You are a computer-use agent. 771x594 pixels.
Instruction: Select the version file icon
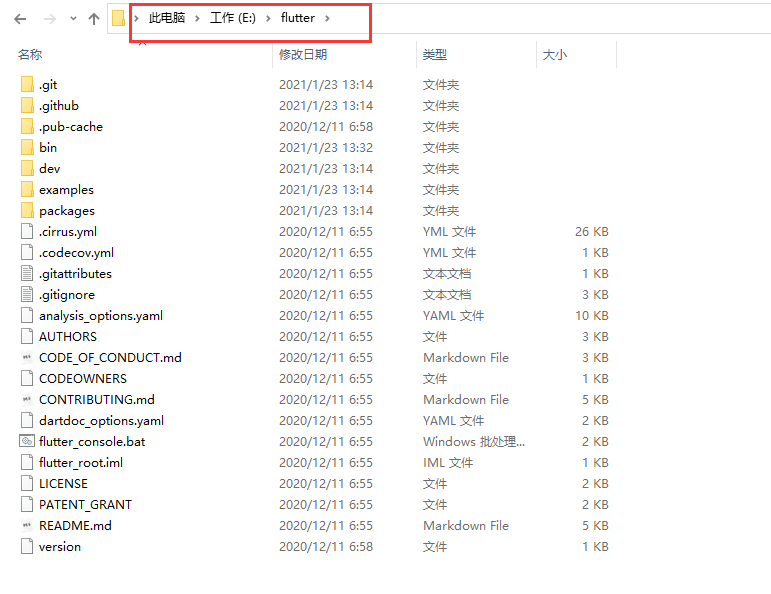click(27, 546)
